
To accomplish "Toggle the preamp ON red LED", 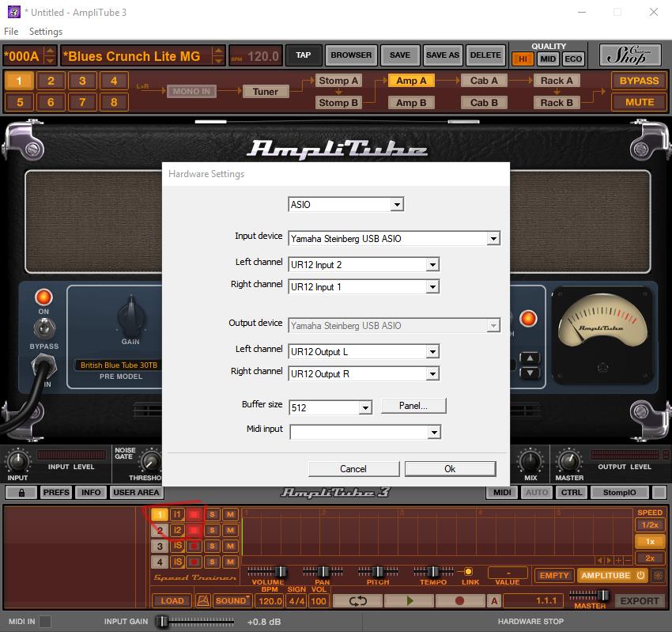I will point(43,297).
